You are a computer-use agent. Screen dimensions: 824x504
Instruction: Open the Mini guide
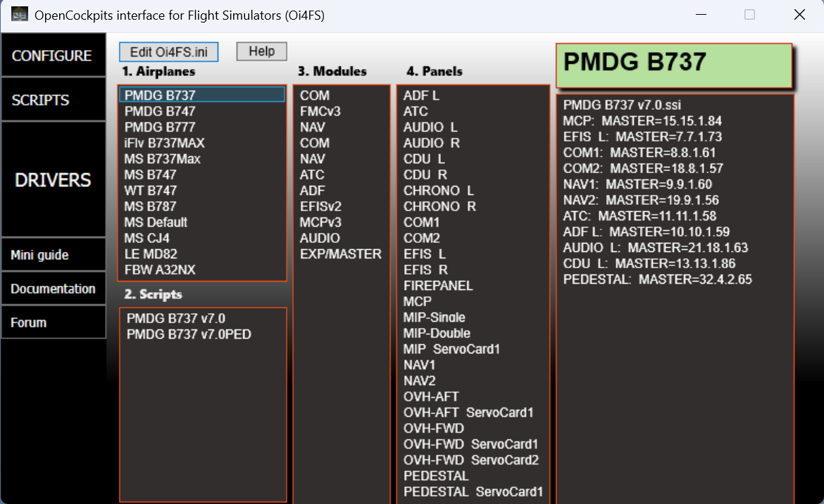(53, 255)
